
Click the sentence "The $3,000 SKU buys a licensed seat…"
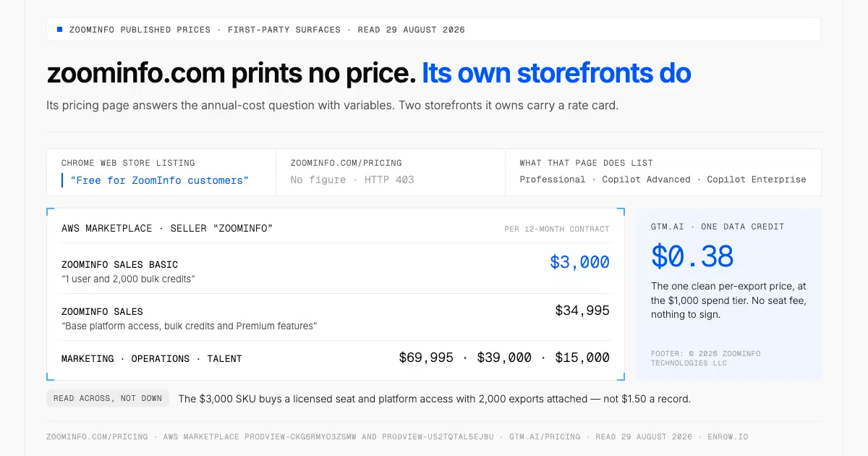435,399
